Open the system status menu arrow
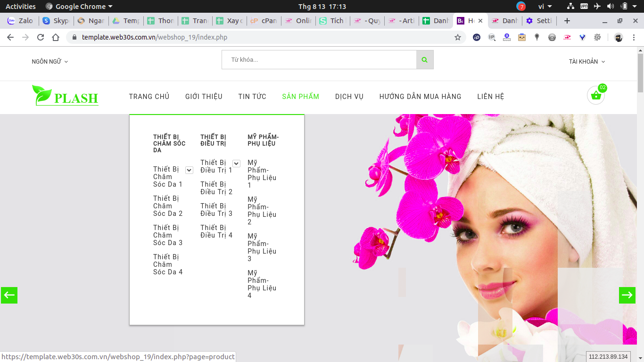Screen dimensions: 644x362 coord(636,6)
